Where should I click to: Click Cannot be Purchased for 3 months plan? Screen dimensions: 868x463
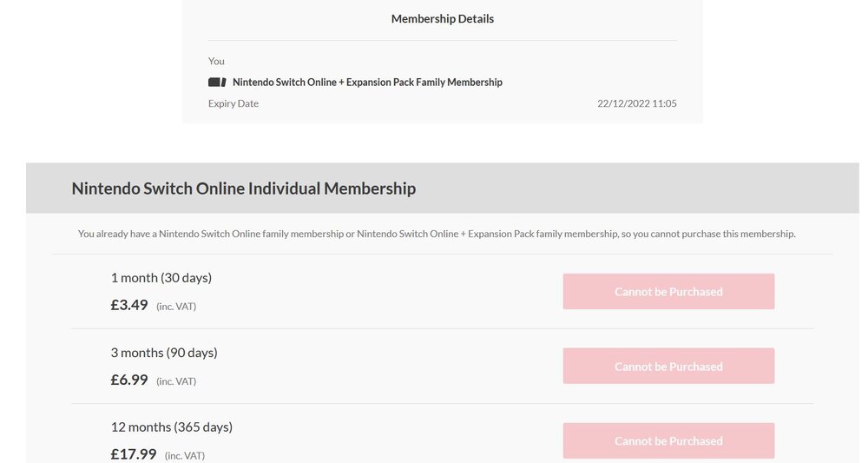coord(668,366)
